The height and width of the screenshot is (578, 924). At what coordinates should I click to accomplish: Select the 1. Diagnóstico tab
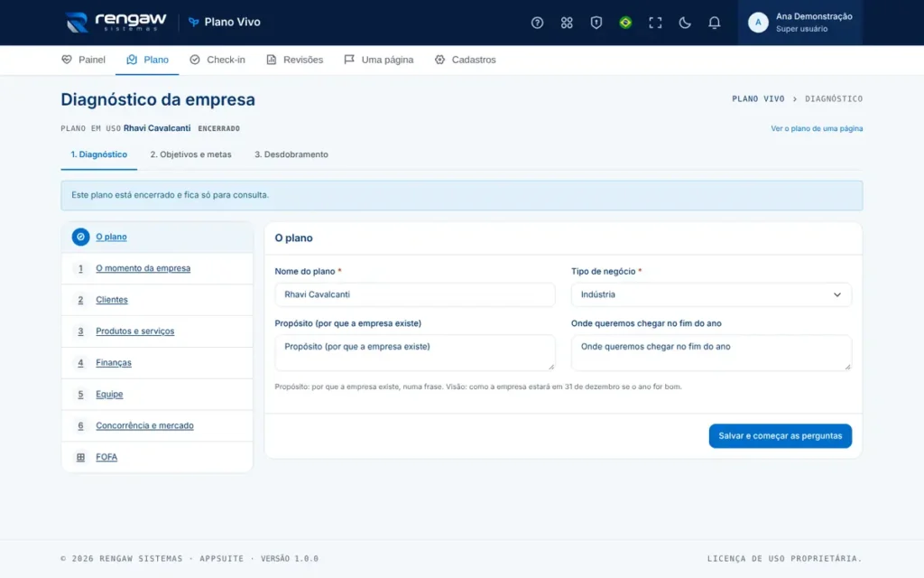point(99,154)
